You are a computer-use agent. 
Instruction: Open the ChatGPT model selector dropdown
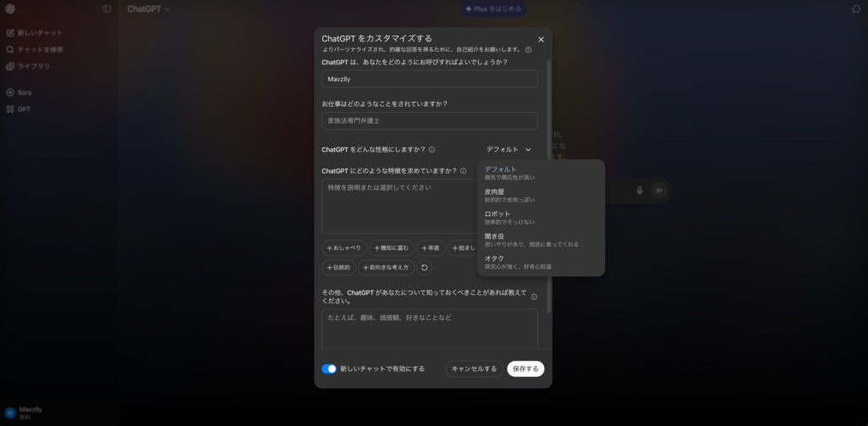click(148, 9)
